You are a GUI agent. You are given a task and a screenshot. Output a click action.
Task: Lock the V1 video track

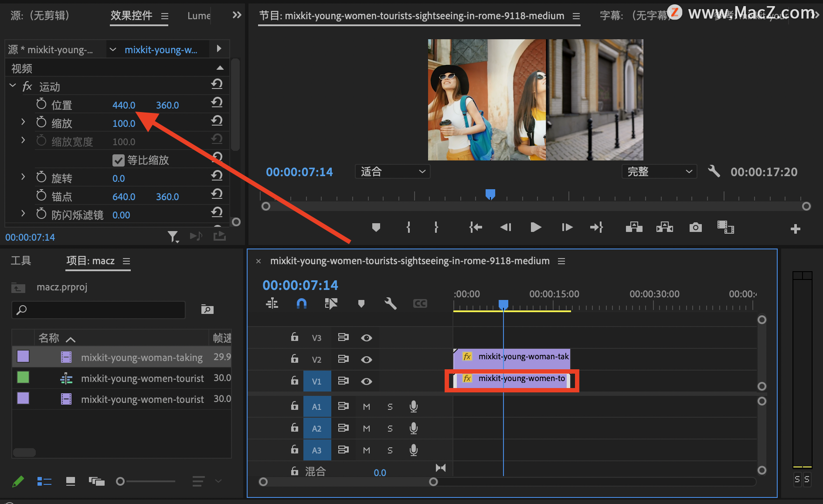[295, 381]
